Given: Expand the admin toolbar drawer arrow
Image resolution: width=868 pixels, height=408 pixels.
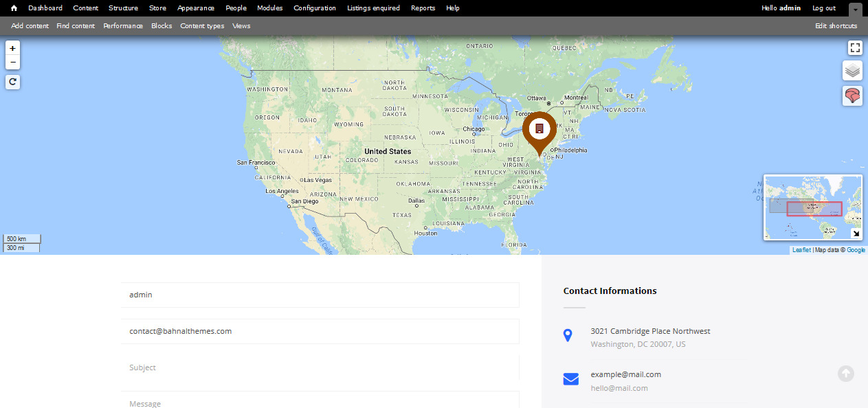Looking at the screenshot, I should click(855, 10).
